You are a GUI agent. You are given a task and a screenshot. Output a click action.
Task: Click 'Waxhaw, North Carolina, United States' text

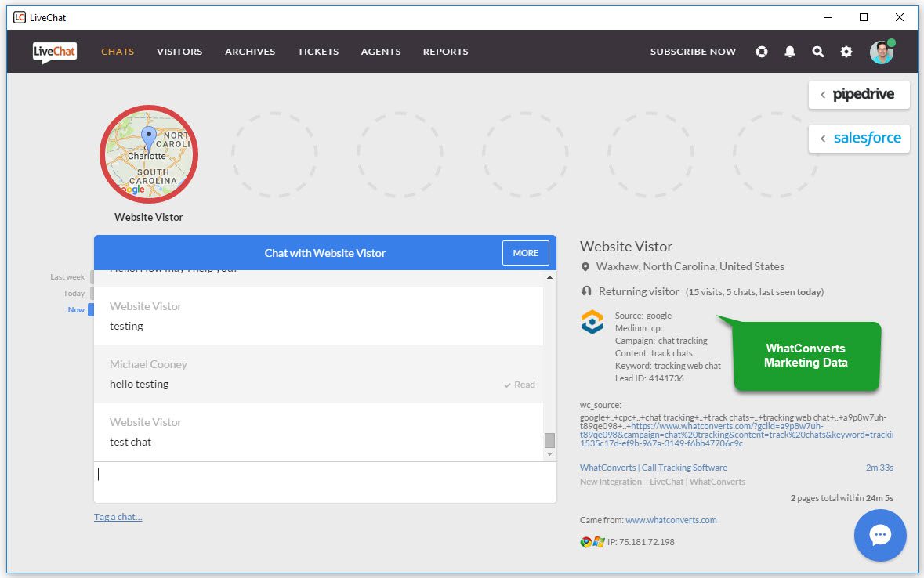690,267
